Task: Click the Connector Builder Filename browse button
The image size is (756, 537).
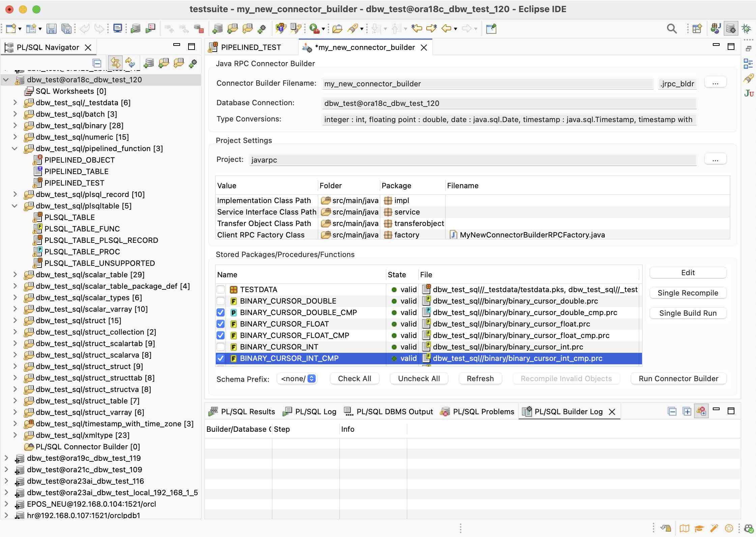Action: 716,82
